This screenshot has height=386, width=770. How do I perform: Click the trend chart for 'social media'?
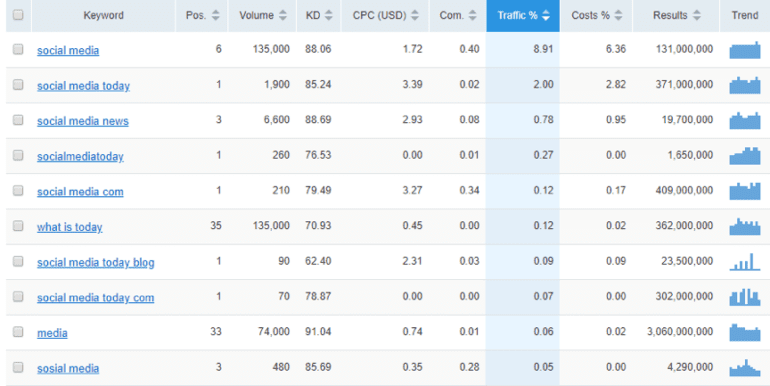coord(744,50)
